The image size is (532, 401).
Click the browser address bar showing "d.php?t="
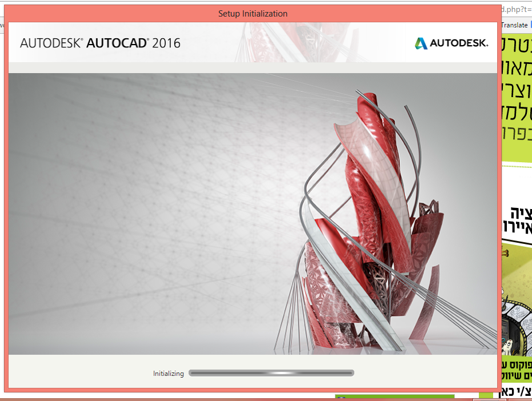517,10
